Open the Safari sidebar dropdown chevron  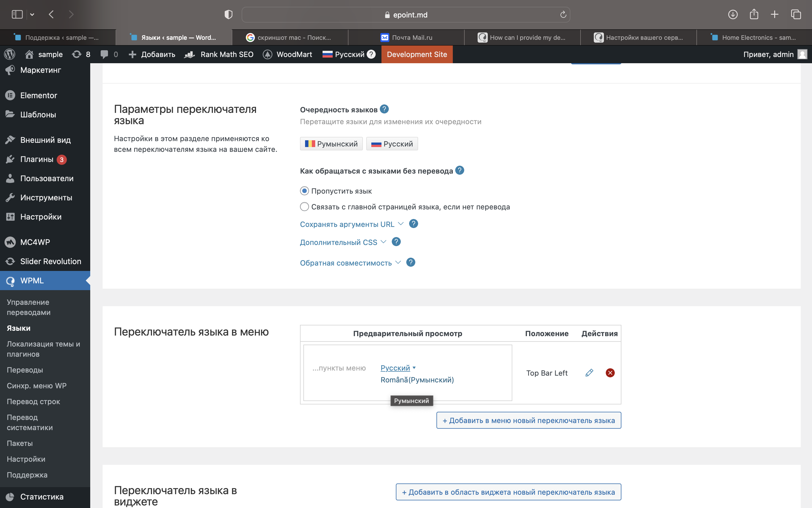32,14
